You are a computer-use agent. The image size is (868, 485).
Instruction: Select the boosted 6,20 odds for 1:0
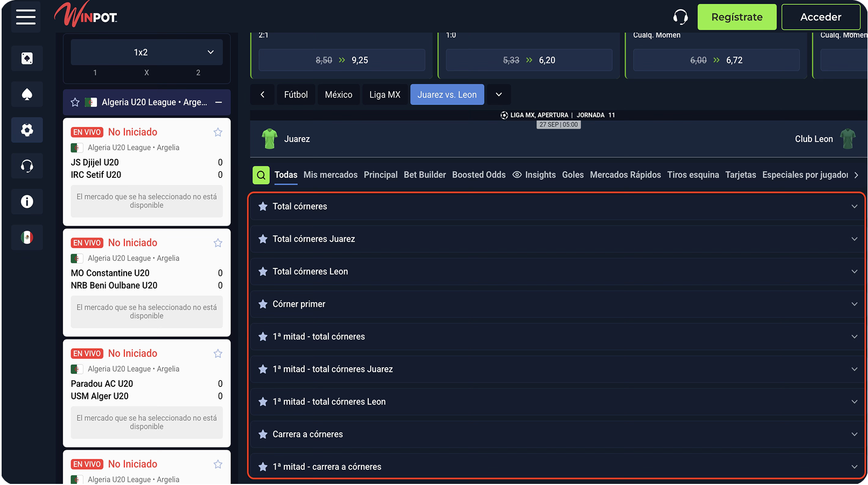[x=529, y=60]
